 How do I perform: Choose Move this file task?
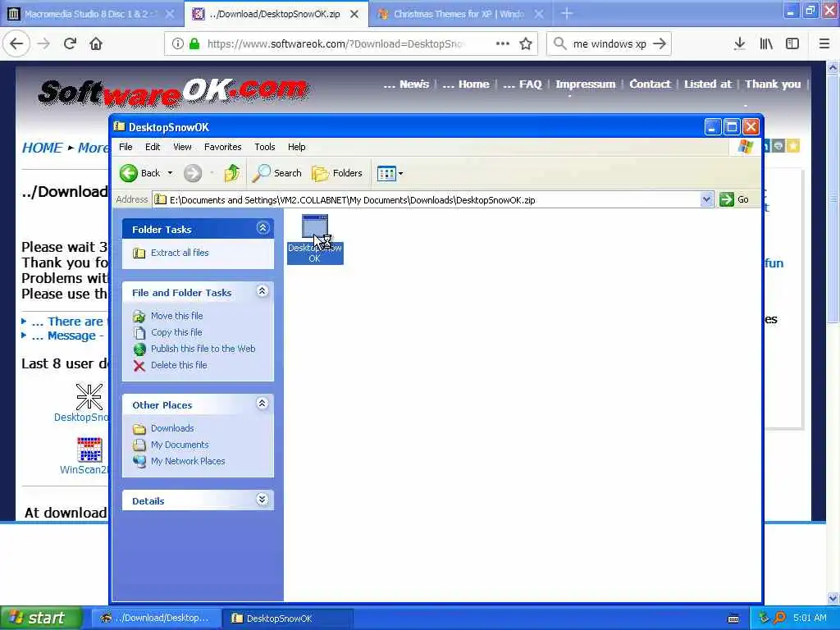(177, 316)
